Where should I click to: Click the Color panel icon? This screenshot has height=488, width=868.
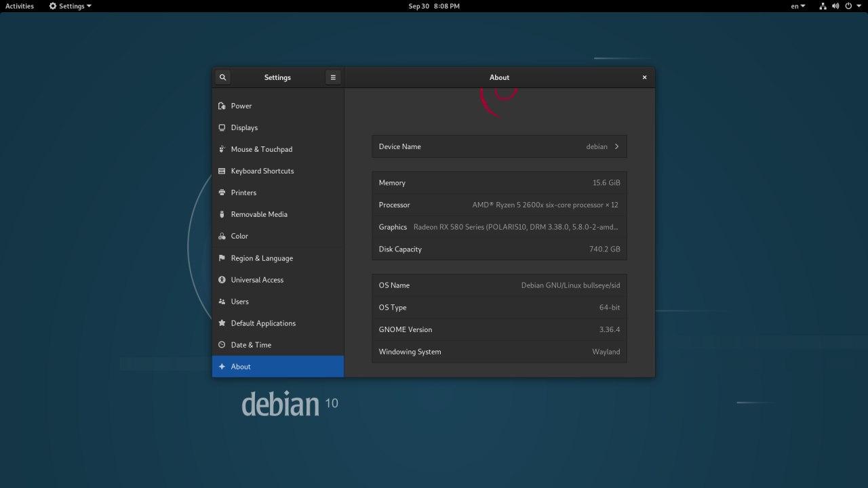pyautogui.click(x=222, y=236)
